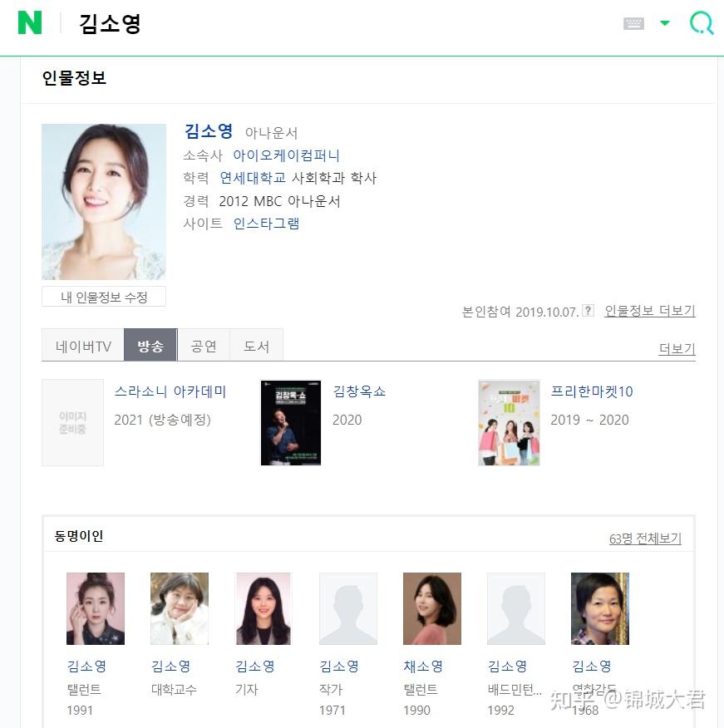Click the question mark help icon beside 2019.10.07

tap(588, 310)
